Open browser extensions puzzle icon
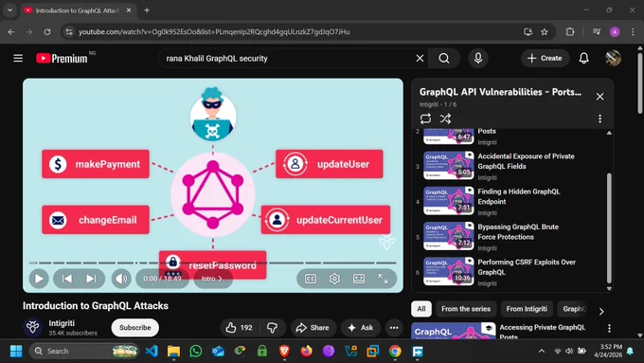 (570, 31)
